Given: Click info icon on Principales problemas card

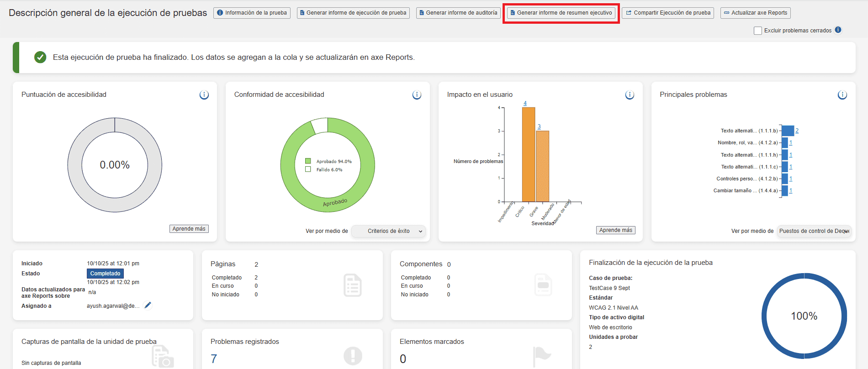Looking at the screenshot, I should coord(842,95).
